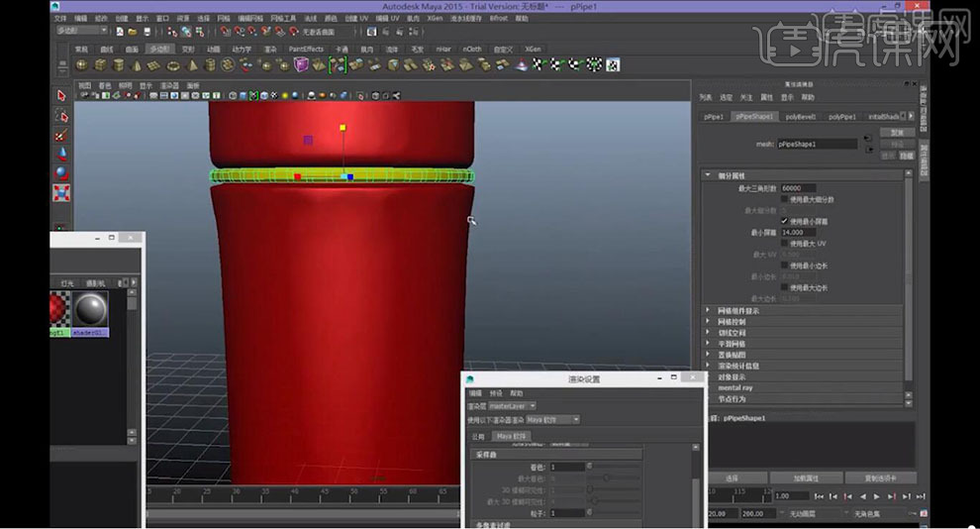Create a polygon cylinder from the shelf
This screenshot has height=529, width=980.
118,65
